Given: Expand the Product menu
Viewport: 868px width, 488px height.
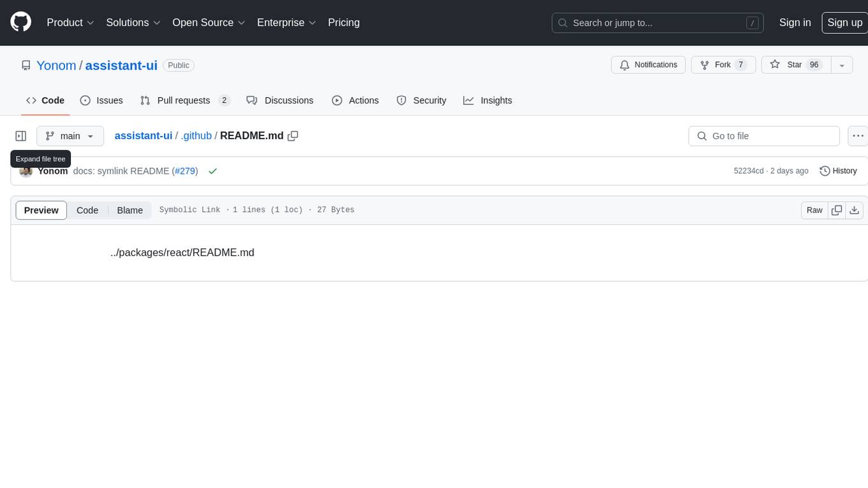Looking at the screenshot, I should click(70, 22).
